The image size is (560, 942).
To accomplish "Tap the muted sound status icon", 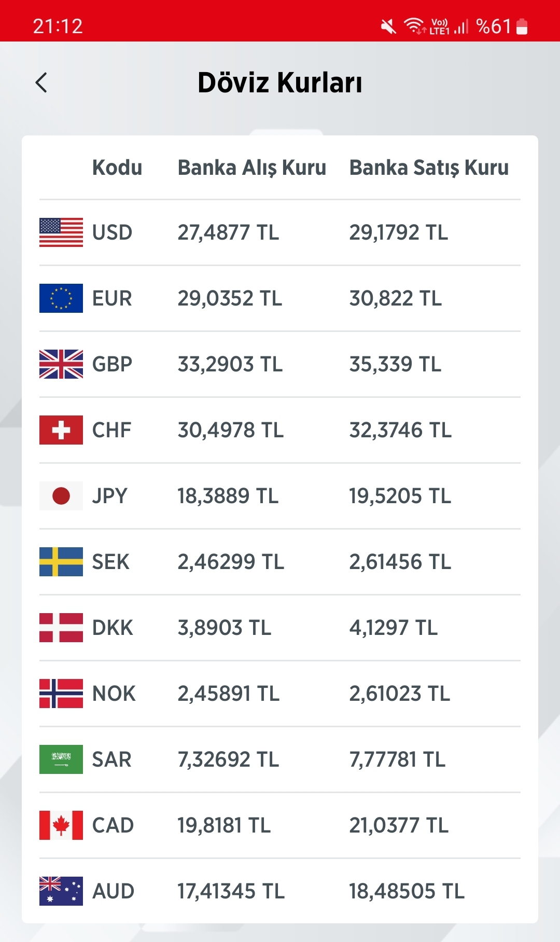I will click(x=388, y=26).
